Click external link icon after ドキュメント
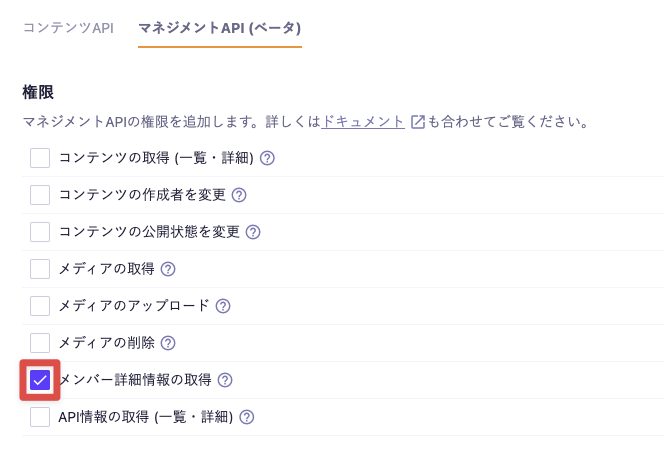Screen dimensions: 664x464 click(x=418, y=122)
